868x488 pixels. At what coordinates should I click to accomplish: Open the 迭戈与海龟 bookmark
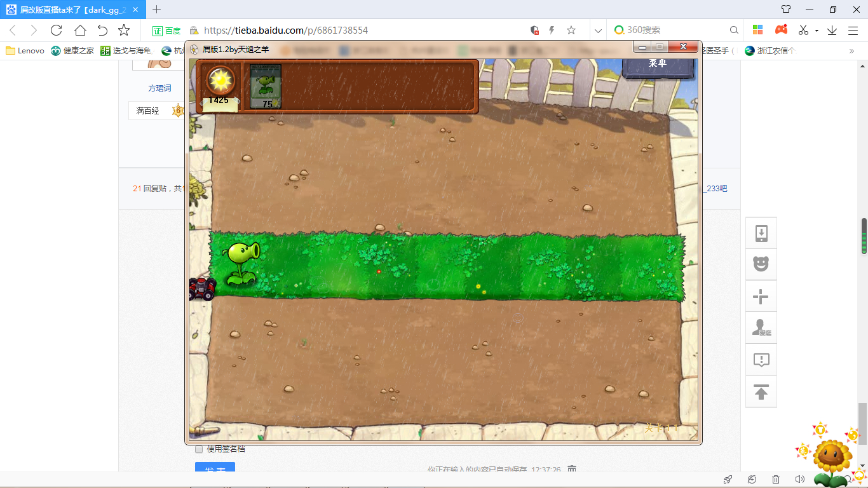point(126,51)
